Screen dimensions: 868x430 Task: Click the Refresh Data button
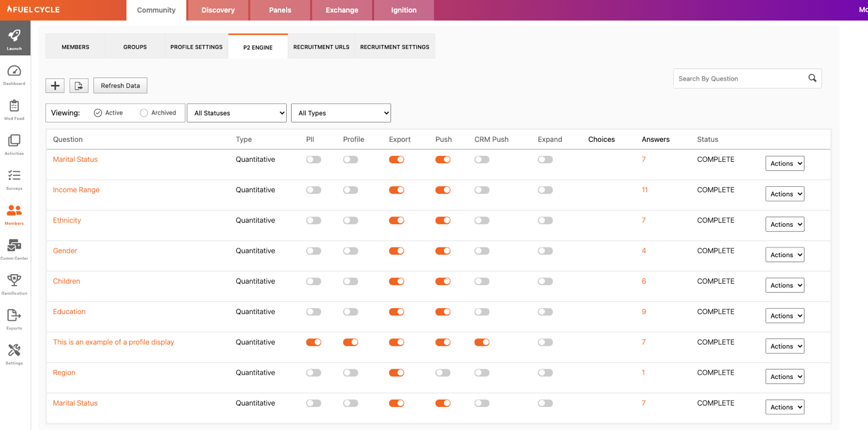(120, 86)
